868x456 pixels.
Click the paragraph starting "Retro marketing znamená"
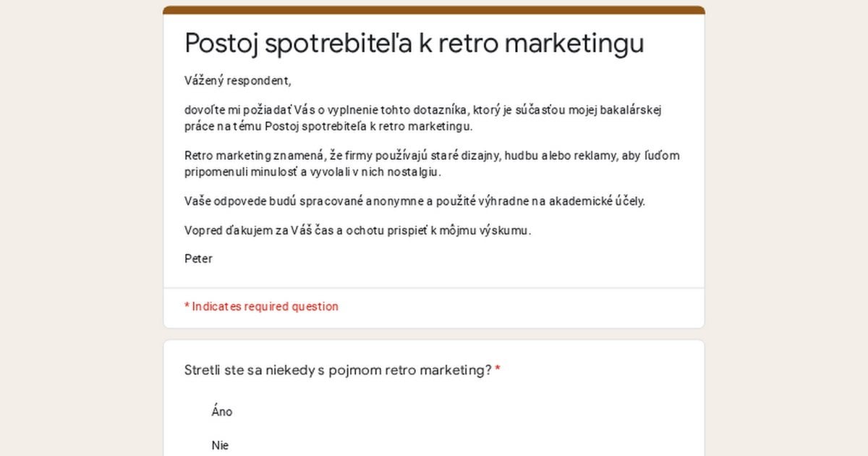432,164
